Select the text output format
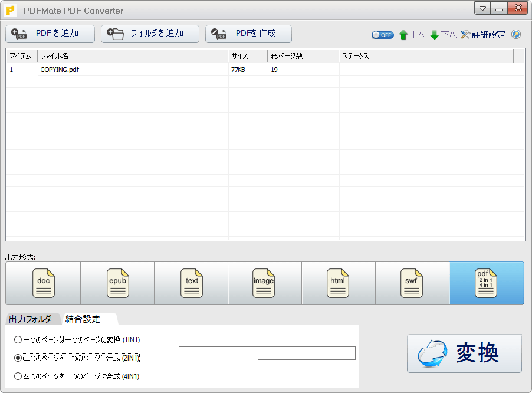This screenshot has height=393, width=532. [x=191, y=283]
